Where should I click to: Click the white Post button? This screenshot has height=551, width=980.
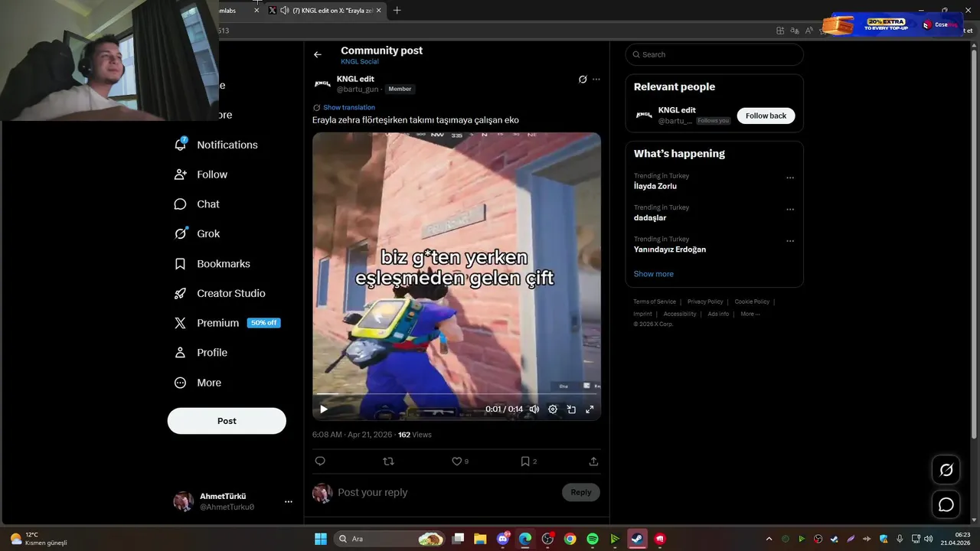click(x=227, y=421)
